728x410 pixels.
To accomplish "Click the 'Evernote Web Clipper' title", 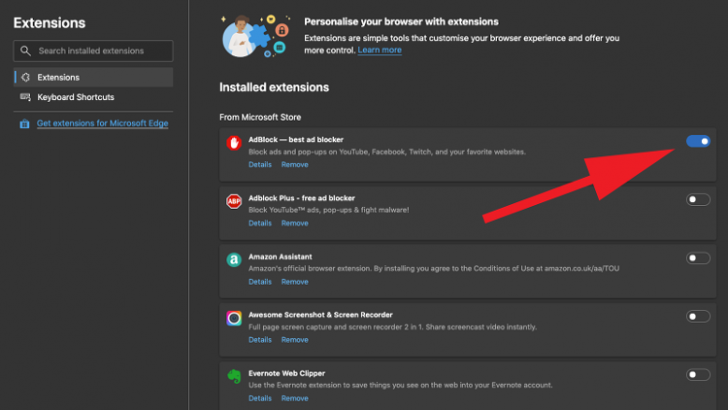I will [x=286, y=373].
